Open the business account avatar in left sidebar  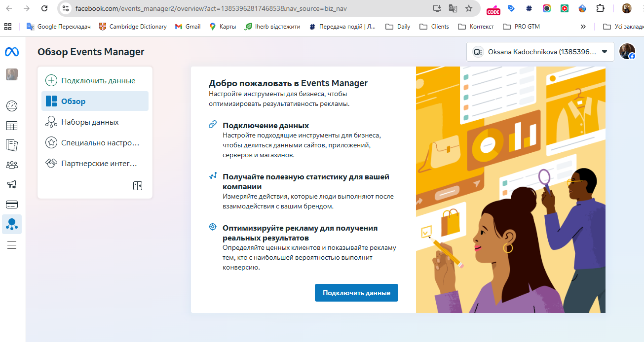[12, 74]
